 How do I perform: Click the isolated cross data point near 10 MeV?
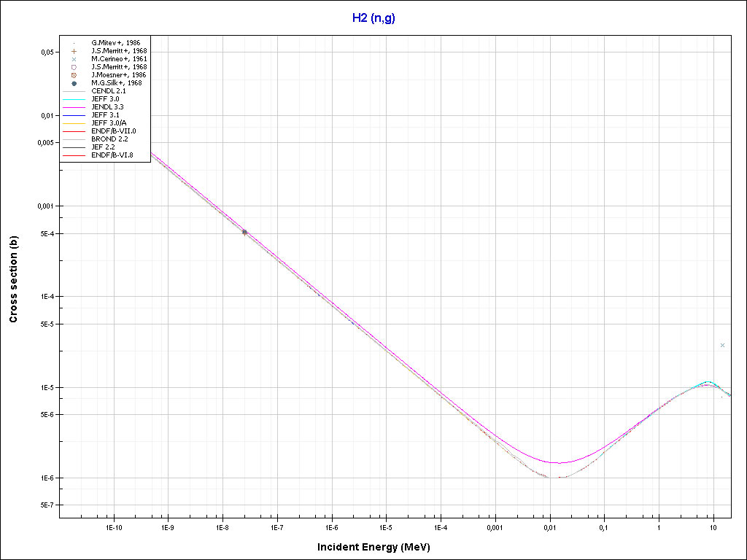[722, 345]
